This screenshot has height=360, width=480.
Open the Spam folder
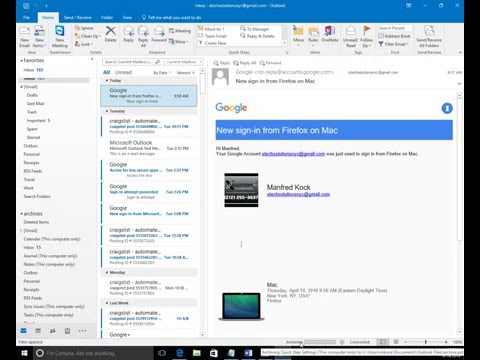[32, 129]
